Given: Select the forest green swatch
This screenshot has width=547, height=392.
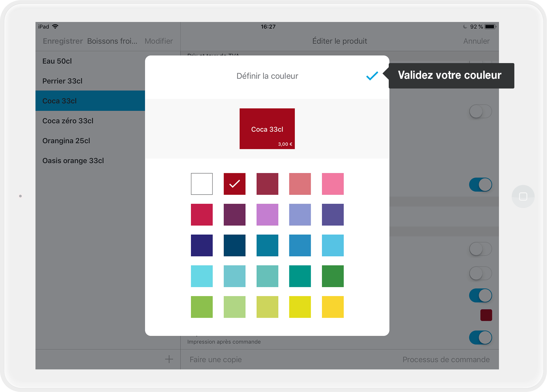Looking at the screenshot, I should pos(333,276).
